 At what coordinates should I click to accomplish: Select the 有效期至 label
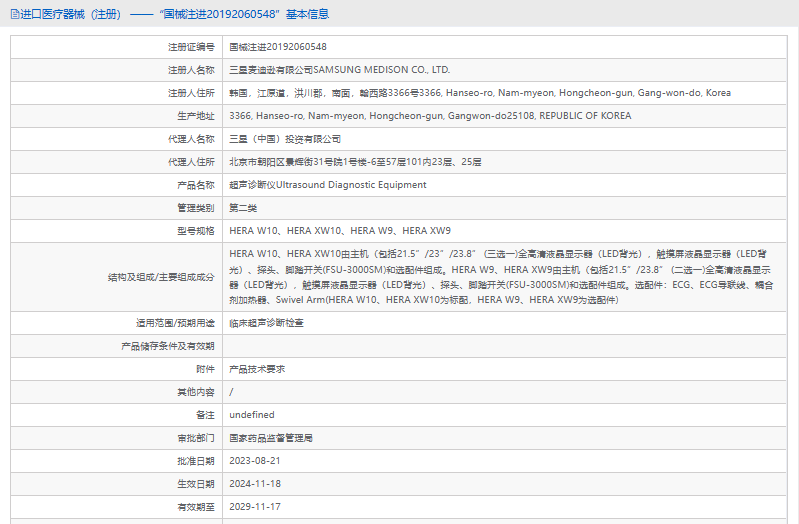tap(196, 507)
